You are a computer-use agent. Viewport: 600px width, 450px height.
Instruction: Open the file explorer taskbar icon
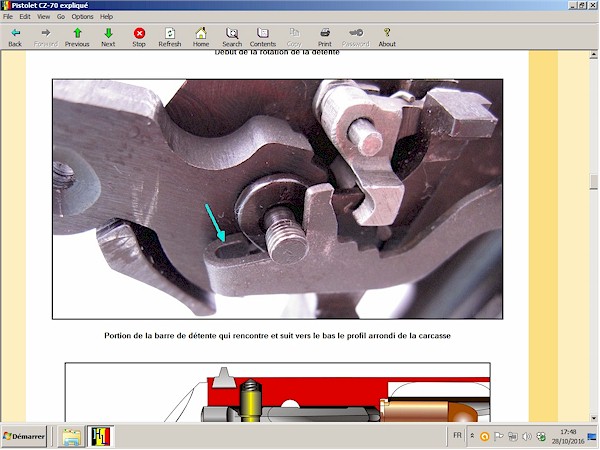pos(72,437)
